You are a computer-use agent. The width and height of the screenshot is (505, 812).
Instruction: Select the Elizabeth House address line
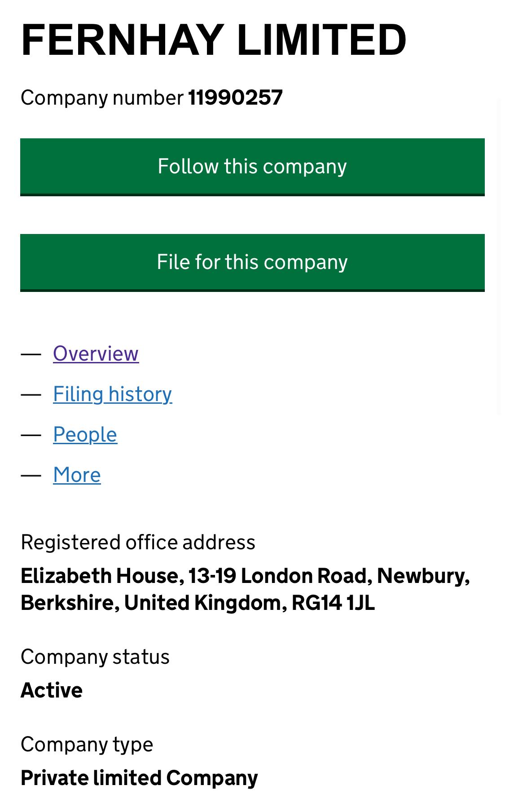coord(245,576)
